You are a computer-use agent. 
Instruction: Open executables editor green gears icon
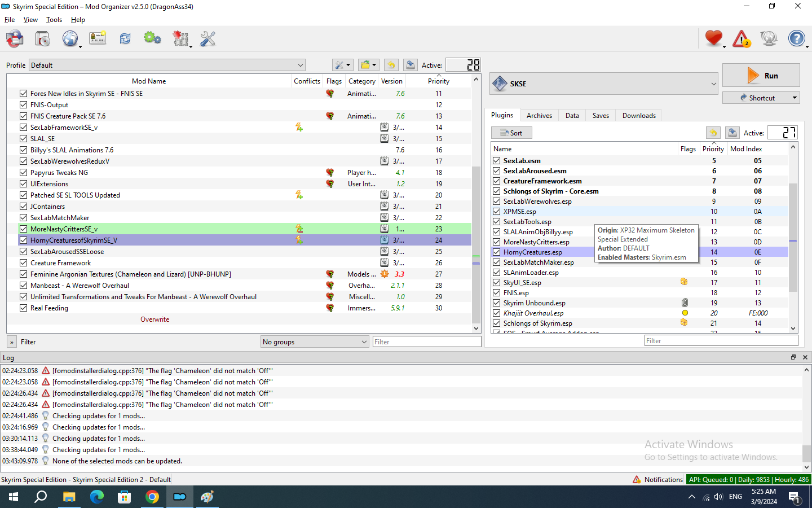[152, 39]
